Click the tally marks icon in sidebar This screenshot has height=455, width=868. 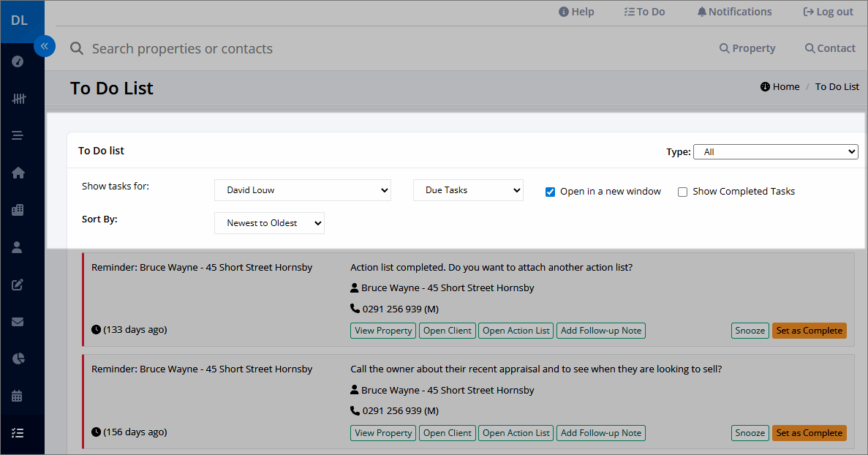[x=19, y=99]
